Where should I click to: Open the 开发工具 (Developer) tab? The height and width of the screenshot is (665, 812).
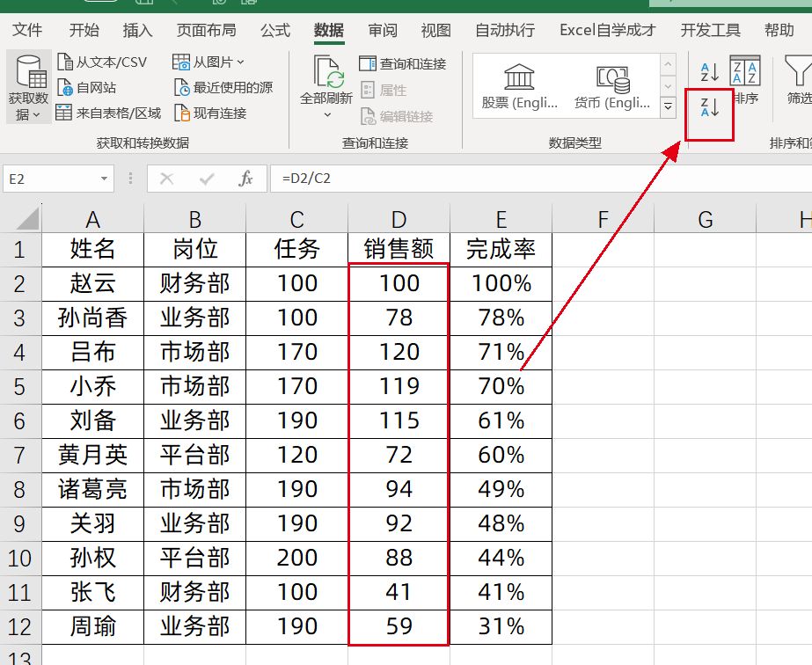[x=710, y=30]
